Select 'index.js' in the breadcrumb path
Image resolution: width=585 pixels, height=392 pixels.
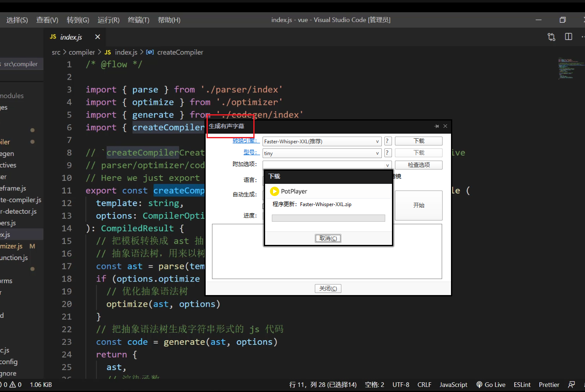click(126, 52)
